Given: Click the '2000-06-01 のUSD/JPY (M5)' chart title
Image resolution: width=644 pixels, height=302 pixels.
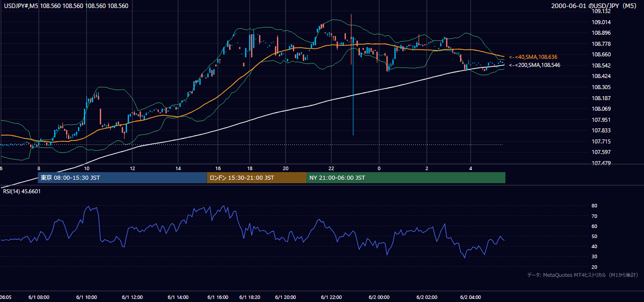Looking at the screenshot, I should (595, 6).
